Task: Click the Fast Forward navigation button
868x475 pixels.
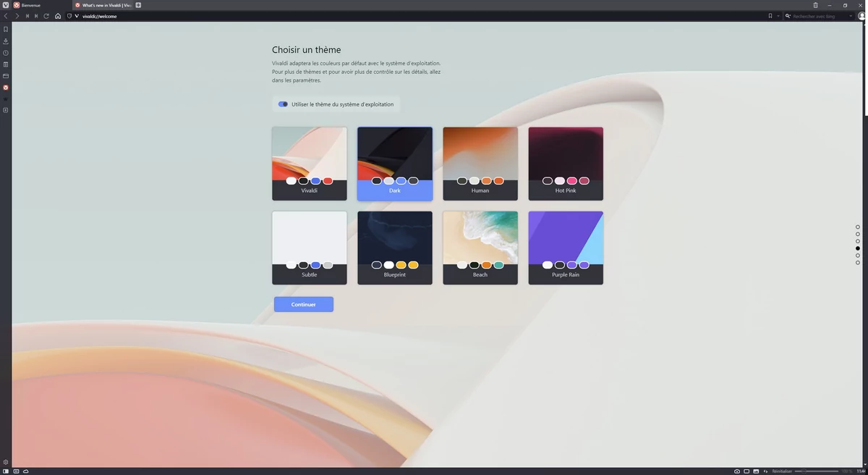Action: [x=36, y=16]
